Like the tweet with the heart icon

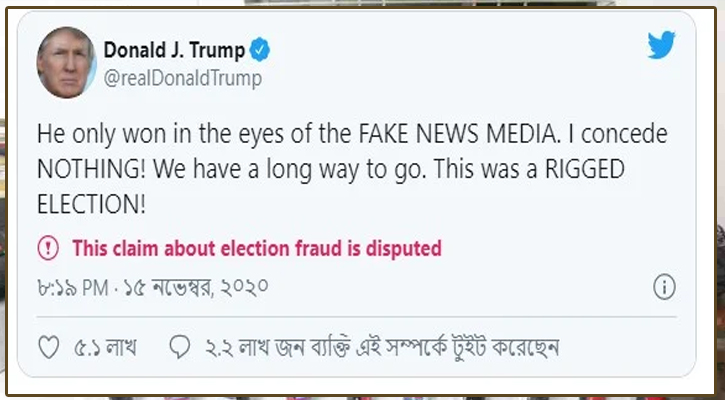click(48, 348)
